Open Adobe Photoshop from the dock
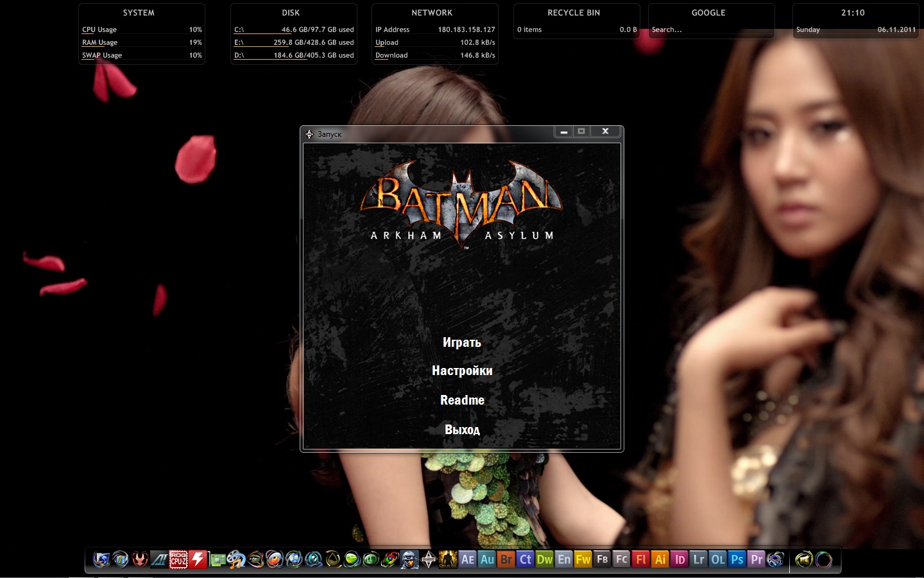The image size is (924, 578). tap(737, 559)
